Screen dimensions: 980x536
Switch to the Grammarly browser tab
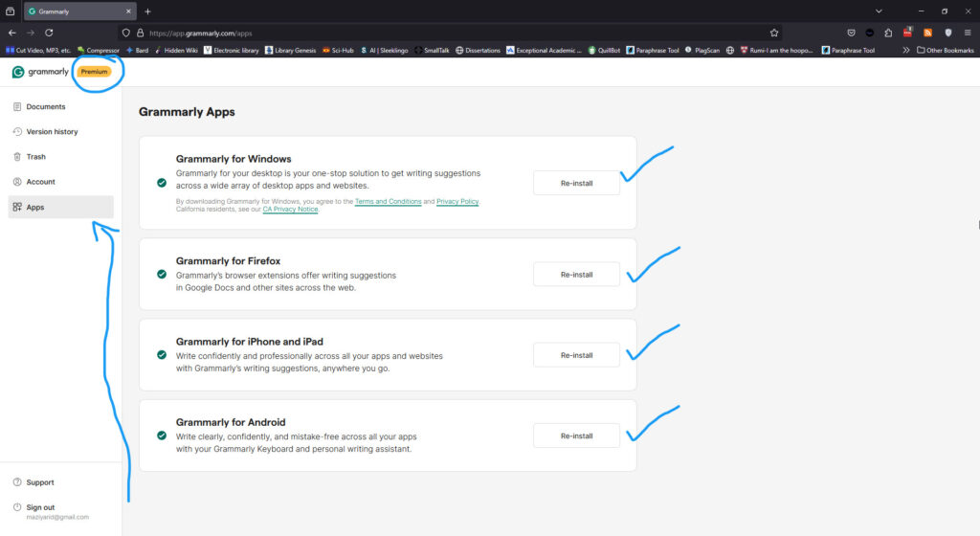click(x=80, y=11)
